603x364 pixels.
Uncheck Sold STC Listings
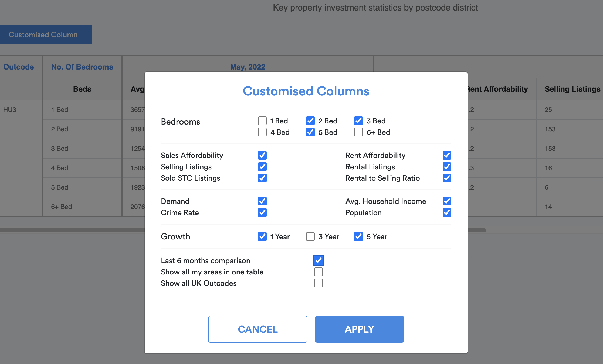click(262, 178)
